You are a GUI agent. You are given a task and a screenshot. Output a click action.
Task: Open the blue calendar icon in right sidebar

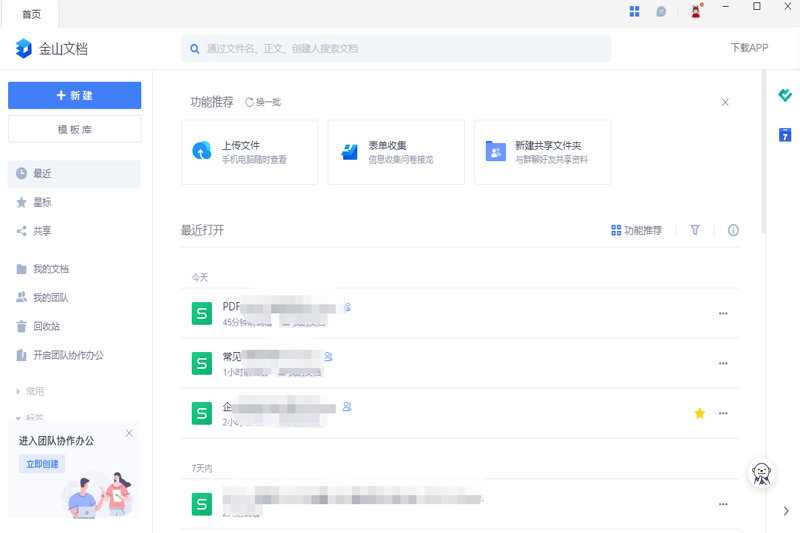tap(785, 135)
